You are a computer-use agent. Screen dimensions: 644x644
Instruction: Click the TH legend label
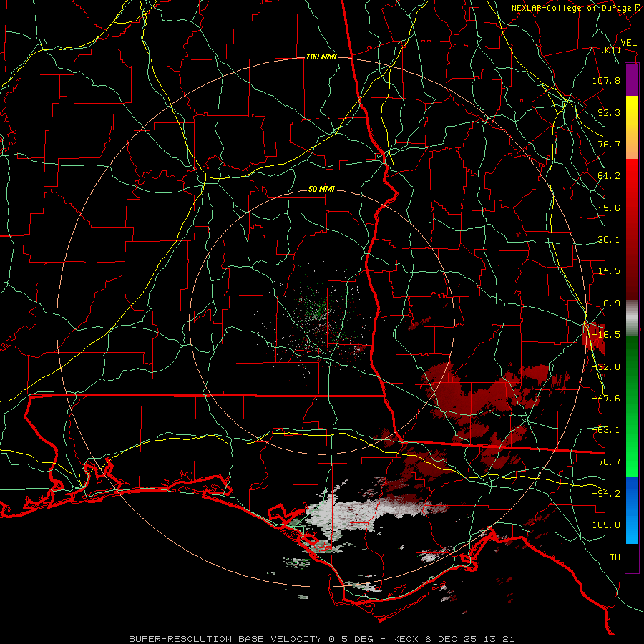615,557
